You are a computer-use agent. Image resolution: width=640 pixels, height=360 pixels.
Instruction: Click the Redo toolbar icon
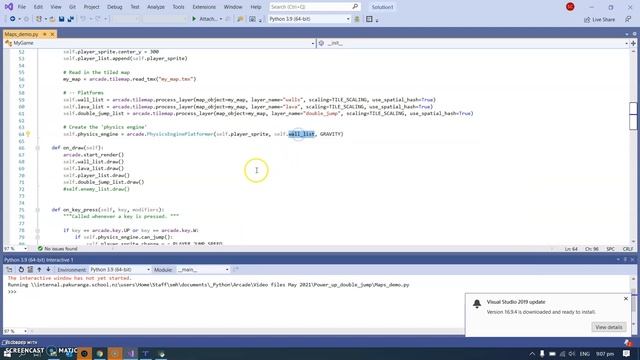click(x=98, y=19)
